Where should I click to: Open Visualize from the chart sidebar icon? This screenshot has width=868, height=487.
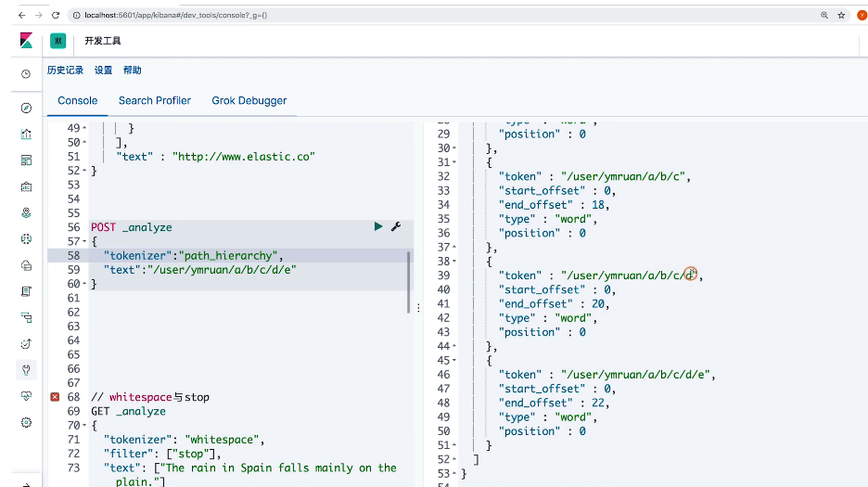pos(26,134)
